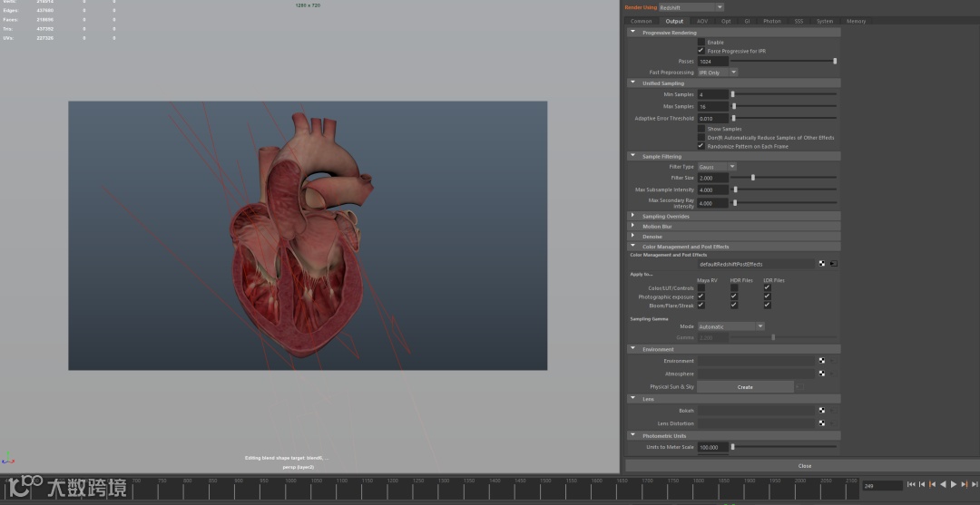
Task: Uncheck Randomize Pattern on Each Frame
Action: [x=701, y=146]
